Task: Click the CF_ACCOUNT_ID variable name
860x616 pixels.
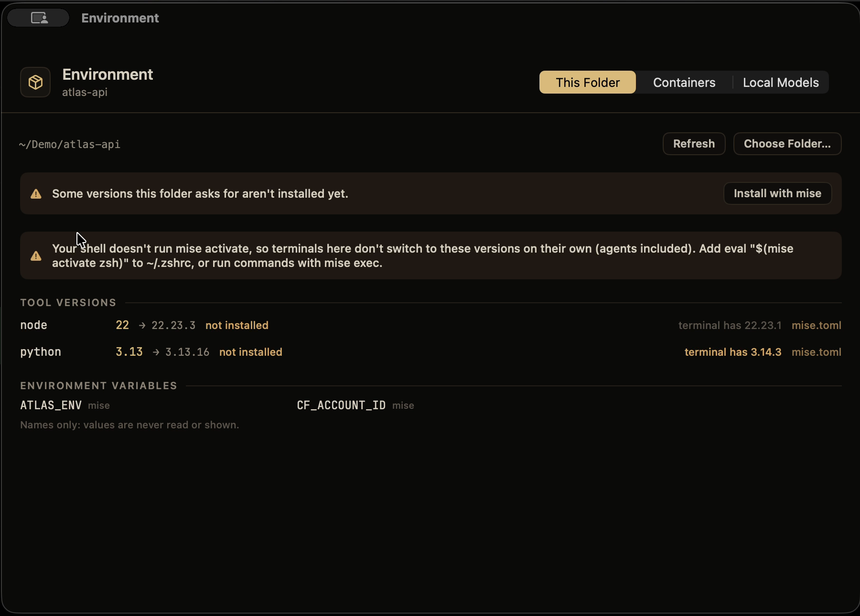Action: pyautogui.click(x=341, y=405)
